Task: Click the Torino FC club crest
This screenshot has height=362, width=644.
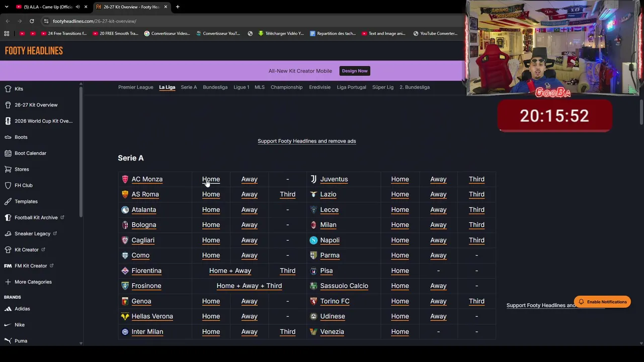Action: point(313,301)
